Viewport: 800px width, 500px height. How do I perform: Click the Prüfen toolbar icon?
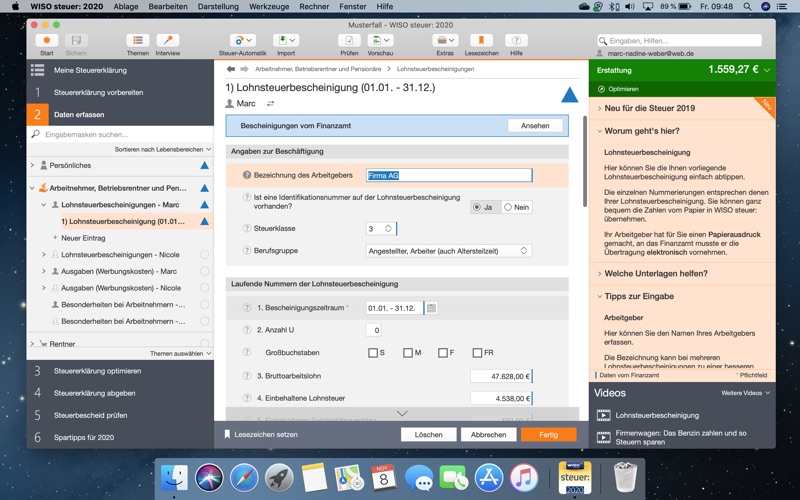pos(349,40)
